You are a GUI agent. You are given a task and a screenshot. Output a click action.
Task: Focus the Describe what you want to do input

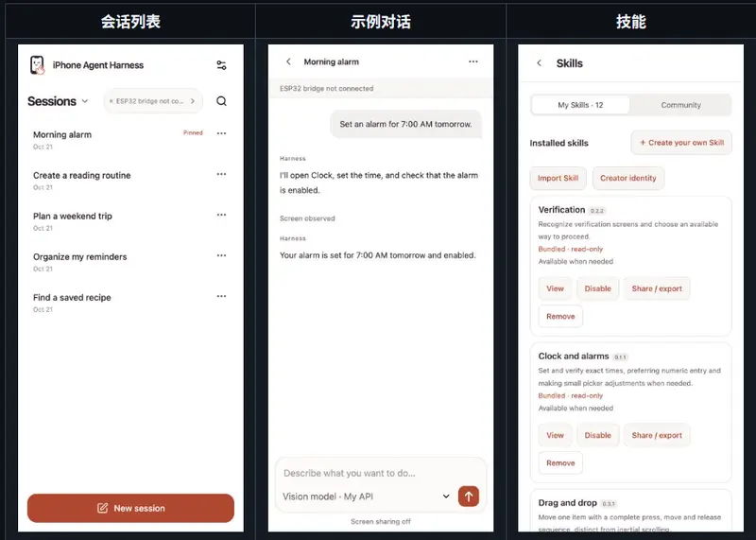coord(381,474)
